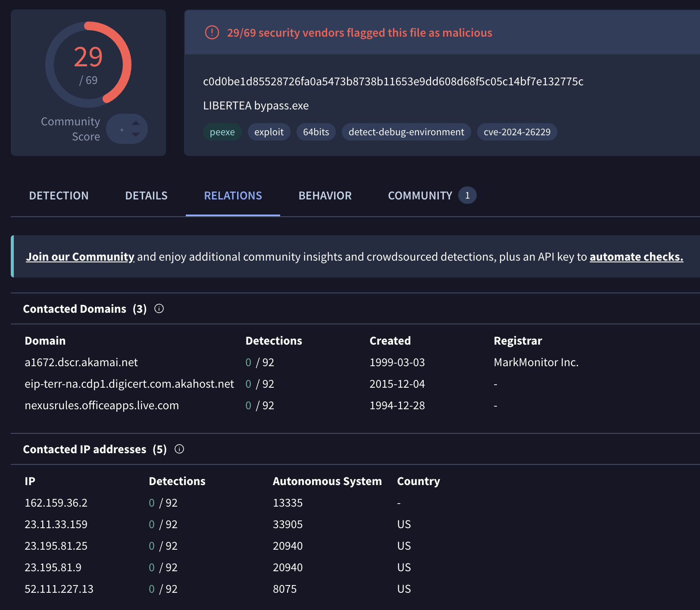Open the Behavior tab
This screenshot has width=700, height=610.
tap(325, 196)
